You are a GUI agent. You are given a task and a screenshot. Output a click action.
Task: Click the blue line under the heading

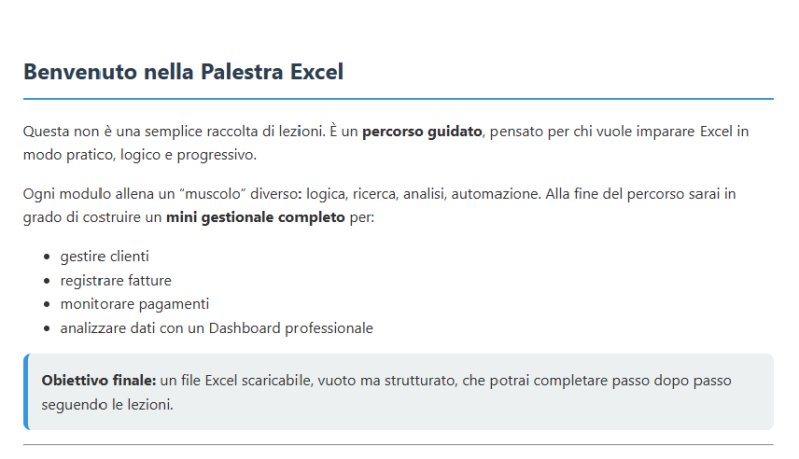coord(398,99)
